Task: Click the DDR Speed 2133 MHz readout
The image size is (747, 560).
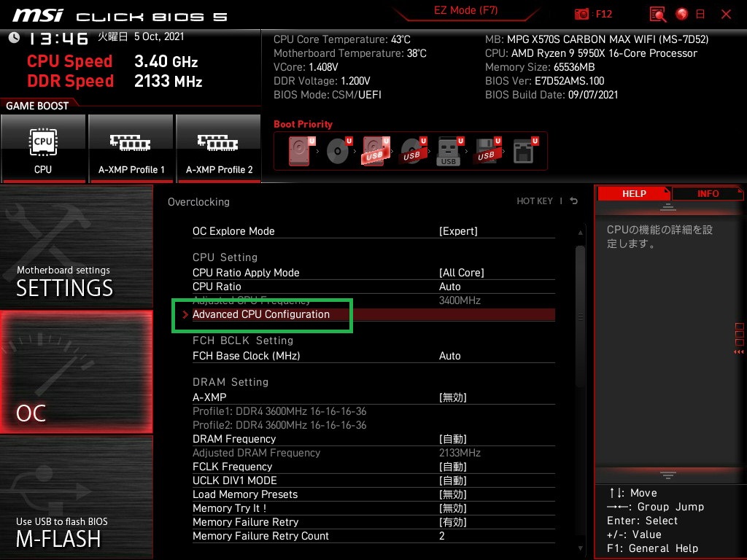Action: tap(115, 81)
